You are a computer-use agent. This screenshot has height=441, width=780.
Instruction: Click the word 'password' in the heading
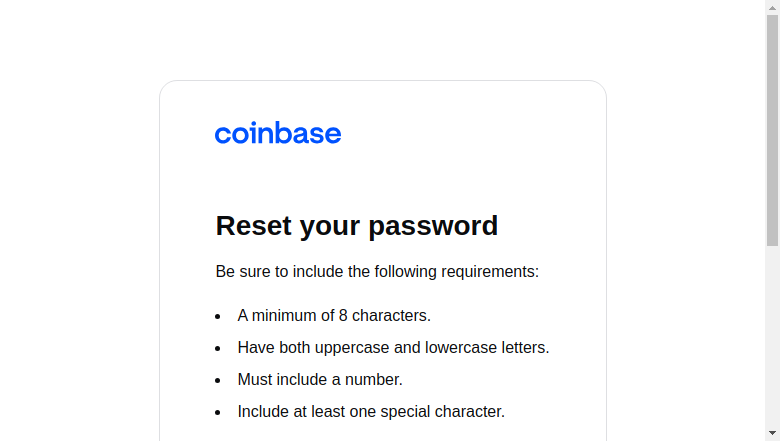click(433, 226)
